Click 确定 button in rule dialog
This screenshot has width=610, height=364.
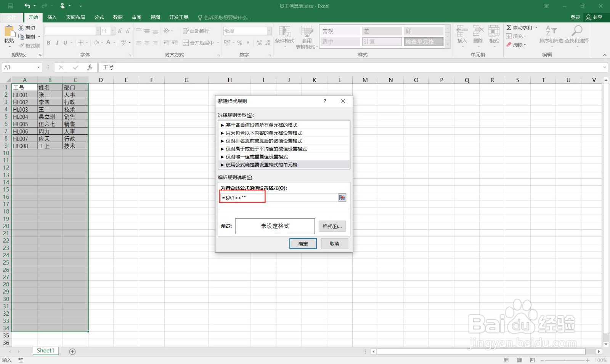click(x=303, y=244)
